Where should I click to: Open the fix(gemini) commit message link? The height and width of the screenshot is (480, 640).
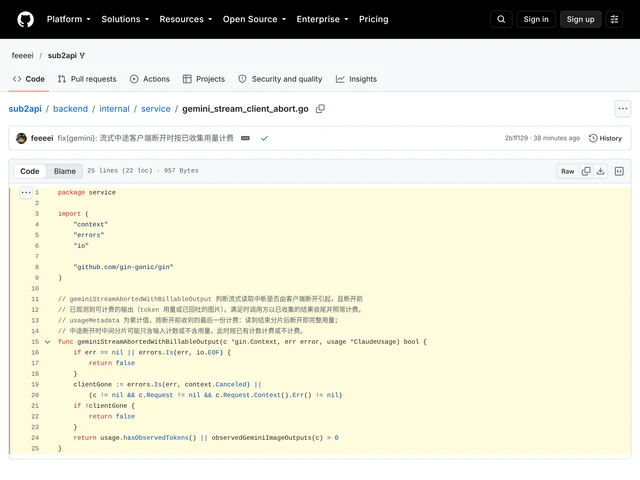pos(145,138)
